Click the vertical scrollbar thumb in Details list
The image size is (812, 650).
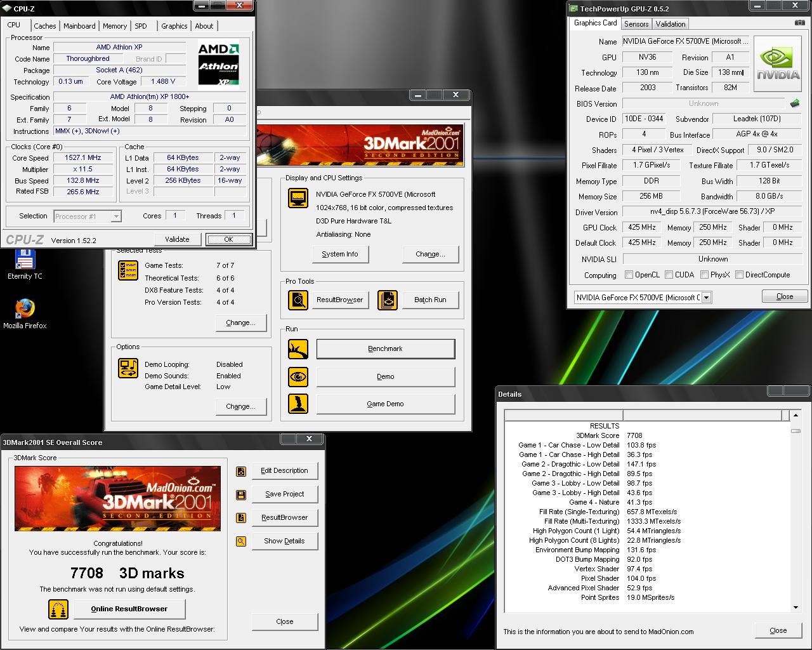[x=796, y=431]
